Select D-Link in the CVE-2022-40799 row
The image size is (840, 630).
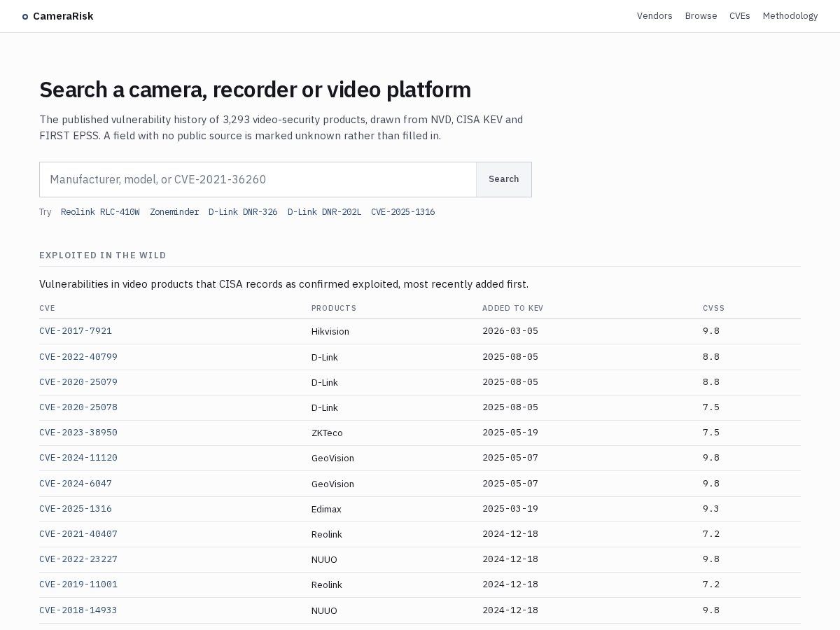point(325,358)
